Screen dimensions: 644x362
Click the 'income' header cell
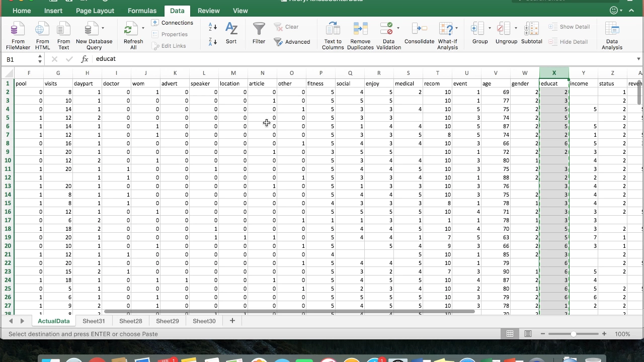pos(583,83)
